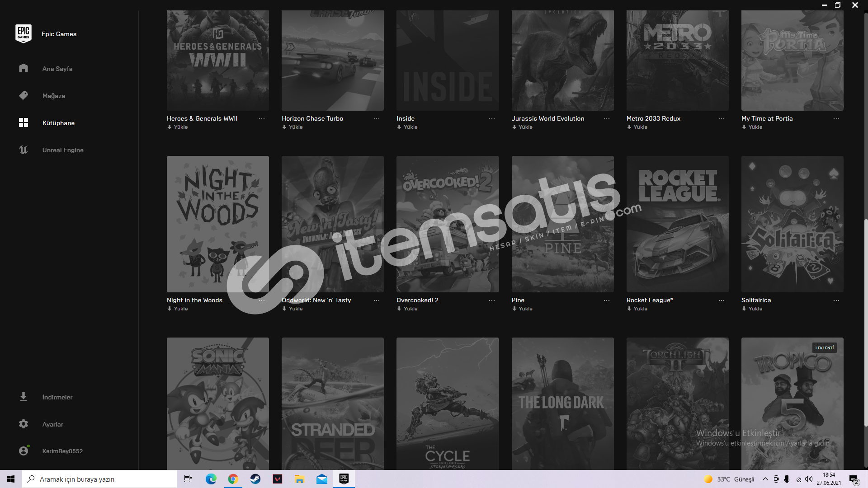Open My Time at Portia options menu
Image resolution: width=868 pixels, height=488 pixels.
[x=836, y=119]
